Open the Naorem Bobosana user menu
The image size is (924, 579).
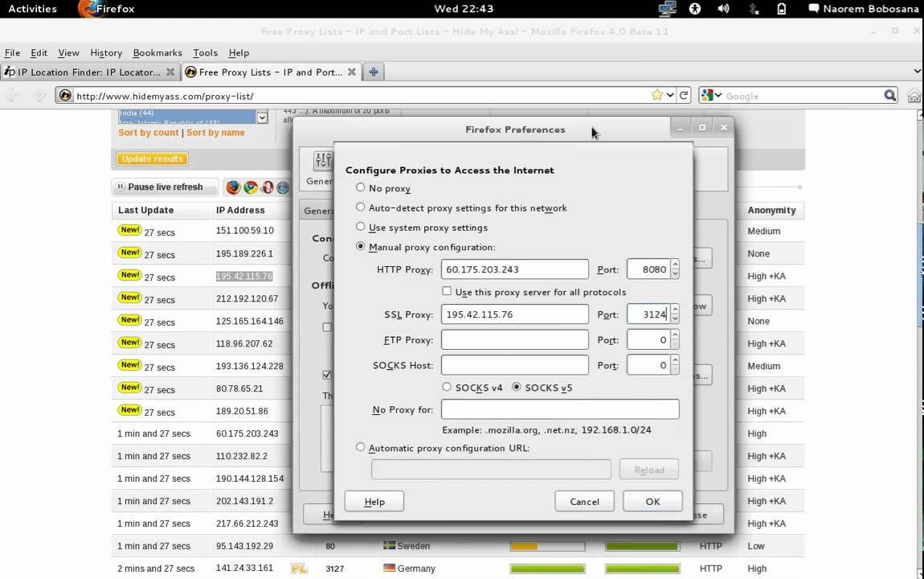[863, 9]
